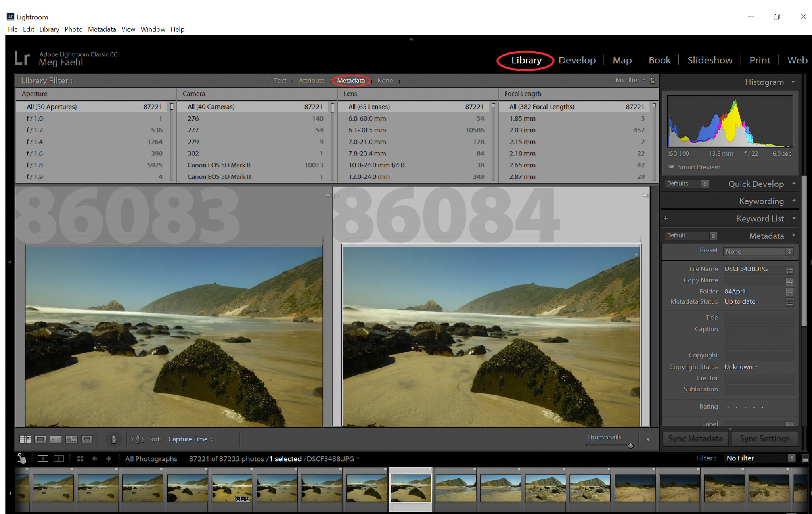
Task: Collapse the top panel arrow
Action: coord(411,39)
